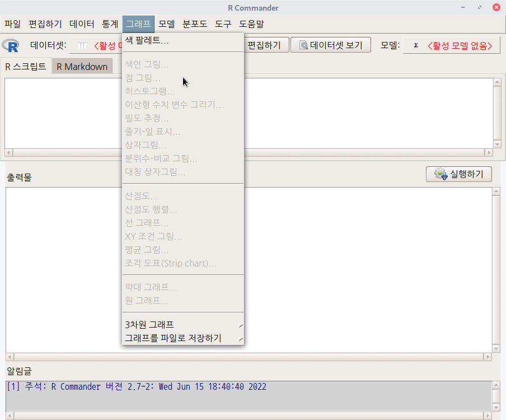Click script pane scrollbar down arrow
Viewport: 506px width, 420px height.
(497, 144)
